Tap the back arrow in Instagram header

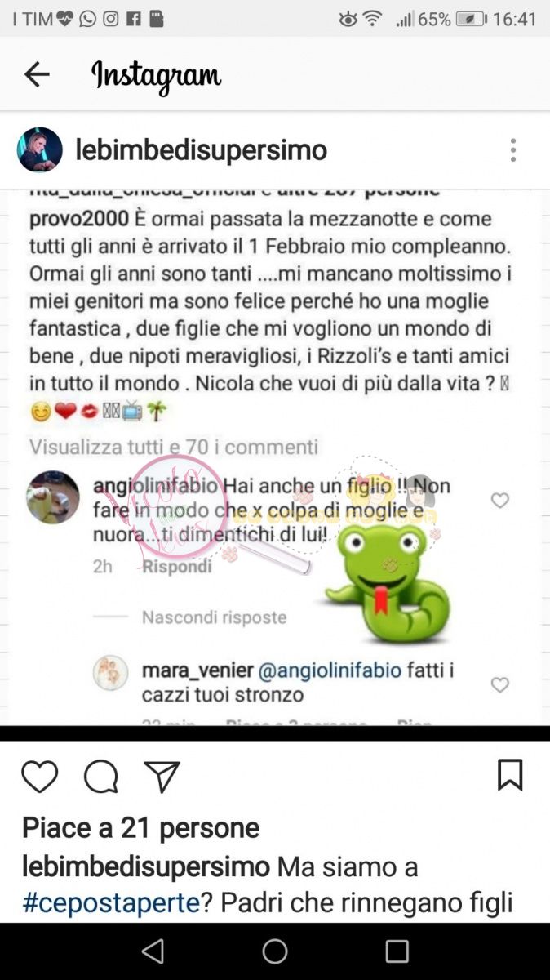pos(37,74)
